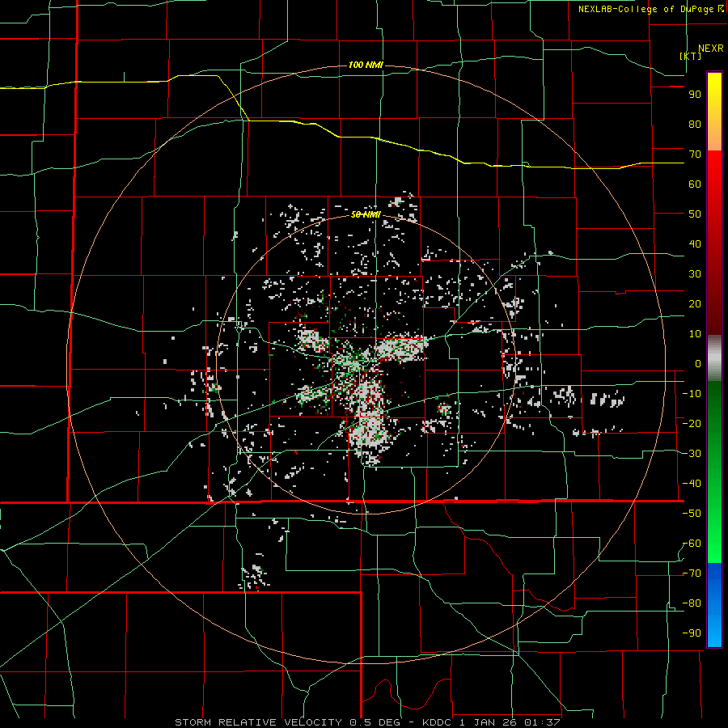
Task: Click the 30 value on velocity scale
Action: coord(695,274)
